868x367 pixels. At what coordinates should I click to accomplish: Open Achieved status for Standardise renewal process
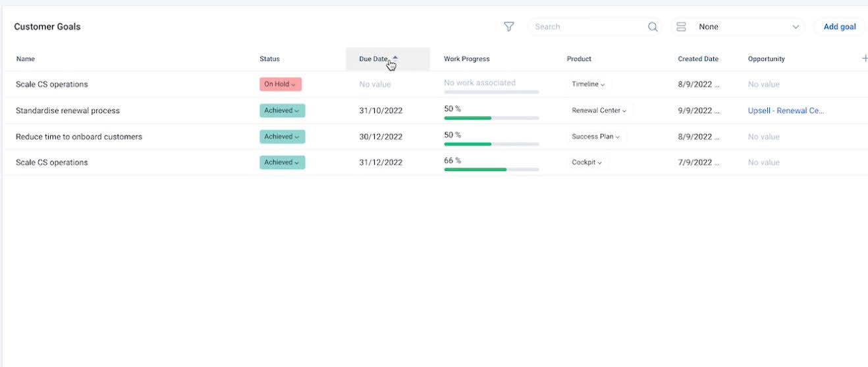pyautogui.click(x=282, y=110)
